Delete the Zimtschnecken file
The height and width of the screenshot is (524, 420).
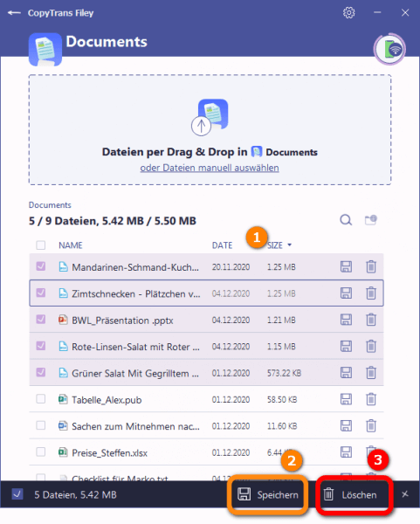tap(371, 293)
